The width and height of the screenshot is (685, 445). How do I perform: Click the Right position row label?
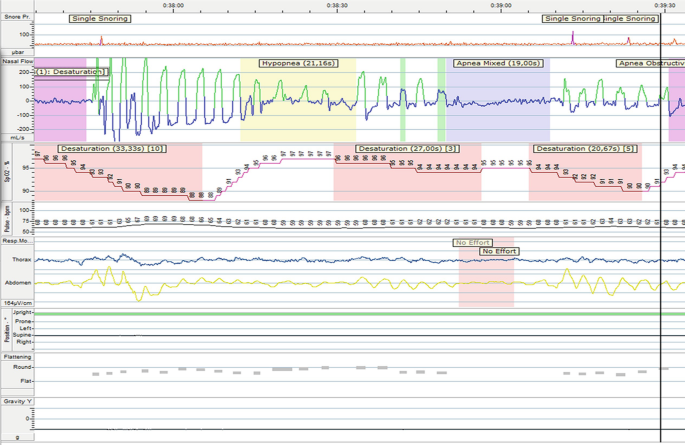click(x=24, y=342)
